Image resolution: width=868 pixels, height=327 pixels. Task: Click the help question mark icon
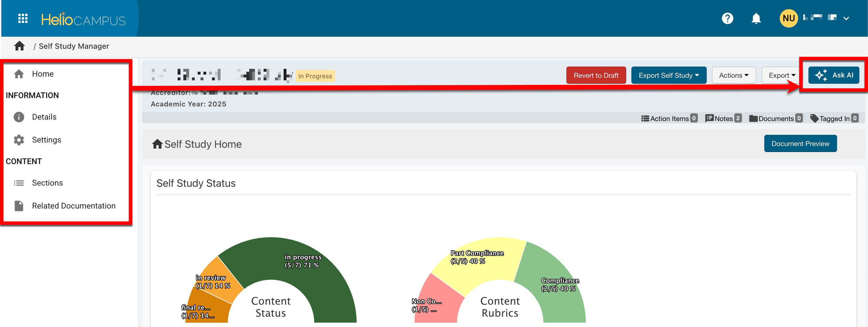(x=727, y=18)
